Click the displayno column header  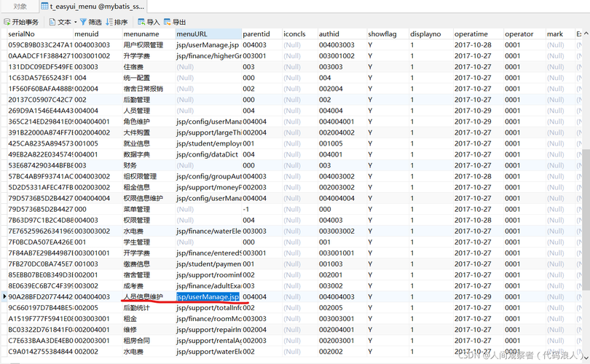click(431, 33)
